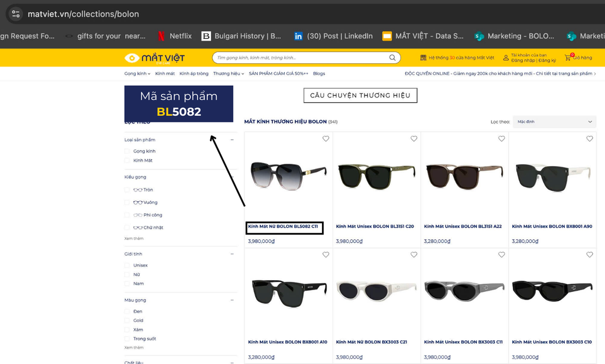
Task: Check the Chữ nhật frame shape filter
Action: [x=127, y=227]
